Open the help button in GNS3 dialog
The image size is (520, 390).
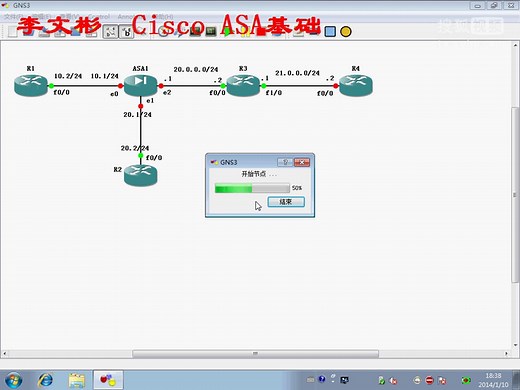(x=285, y=162)
